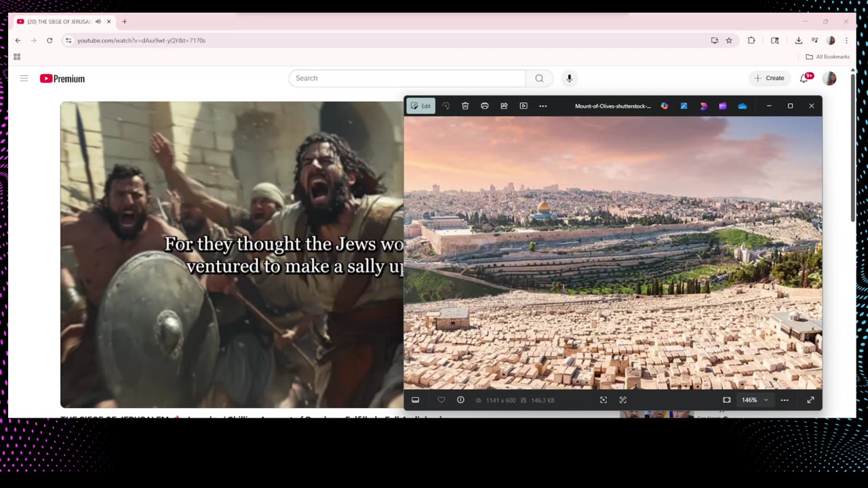868x488 pixels.
Task: Open Chrome profile avatar
Action: pyautogui.click(x=831, y=41)
